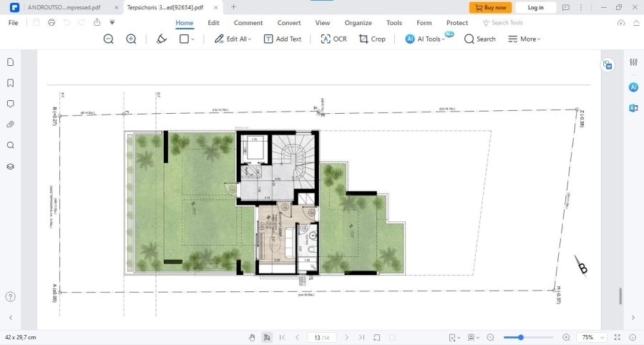Collapse the left sidebar arrow

(x=11, y=318)
